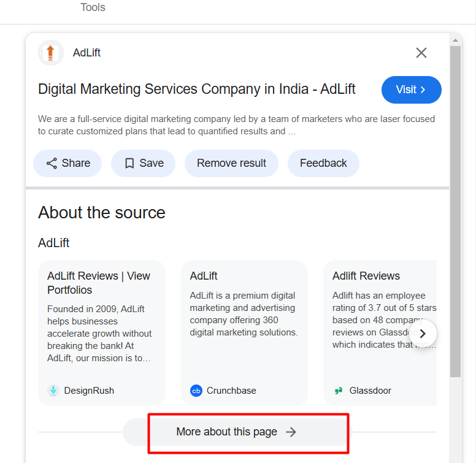Click the AdLift orange arrow logo
Image resolution: width=476 pixels, height=463 pixels.
(x=51, y=53)
